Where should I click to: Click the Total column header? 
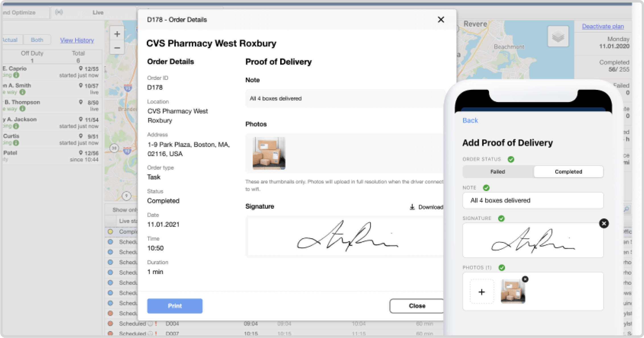coord(78,53)
